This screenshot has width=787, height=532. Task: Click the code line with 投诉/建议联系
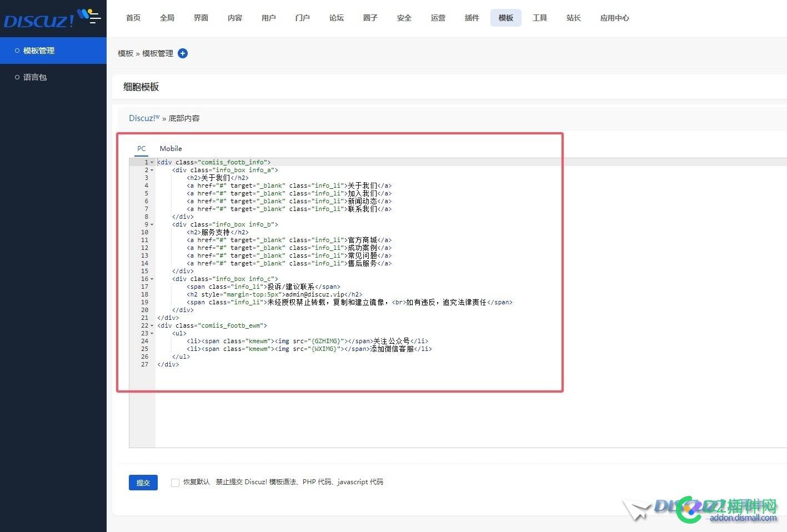[x=263, y=287]
